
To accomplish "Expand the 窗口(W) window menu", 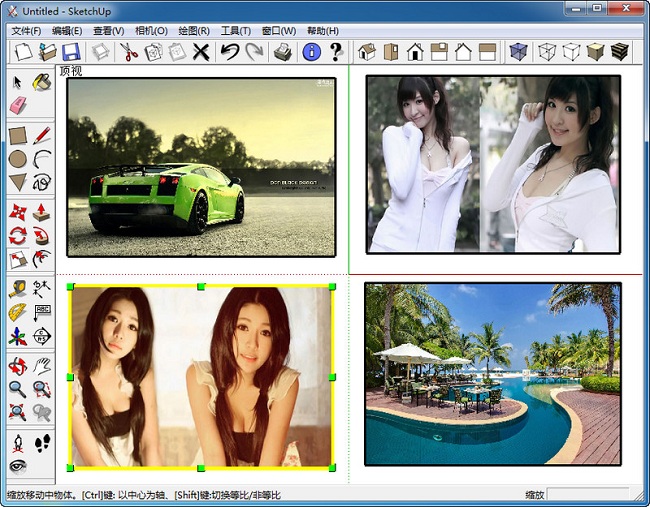I will coord(278,31).
